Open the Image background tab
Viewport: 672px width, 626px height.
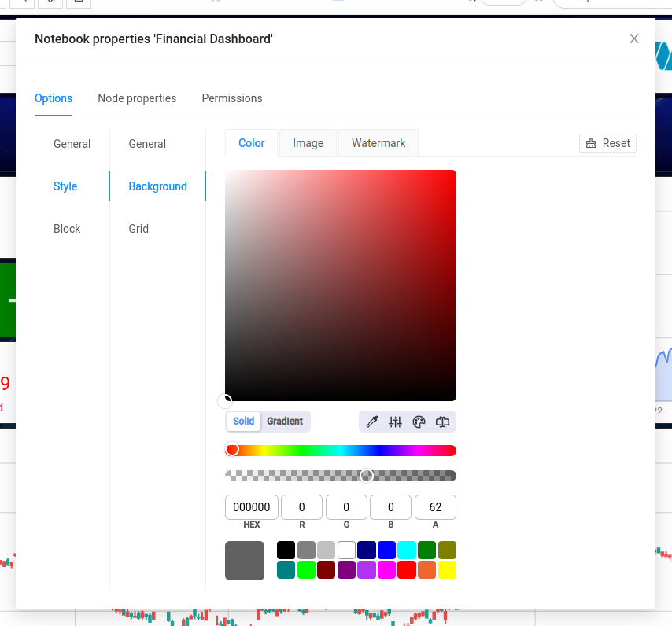point(308,143)
